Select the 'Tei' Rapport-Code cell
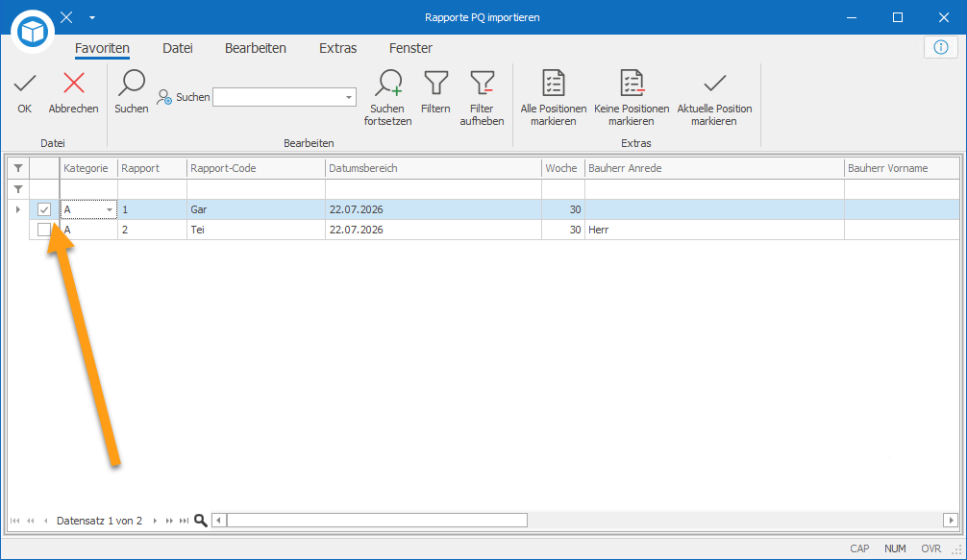This screenshot has width=967, height=560. point(256,230)
